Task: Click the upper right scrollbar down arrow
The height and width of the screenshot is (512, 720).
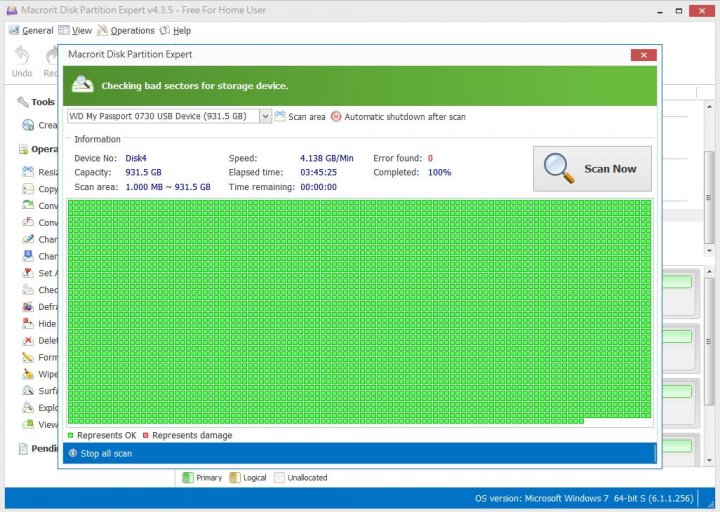Action: coord(709,251)
